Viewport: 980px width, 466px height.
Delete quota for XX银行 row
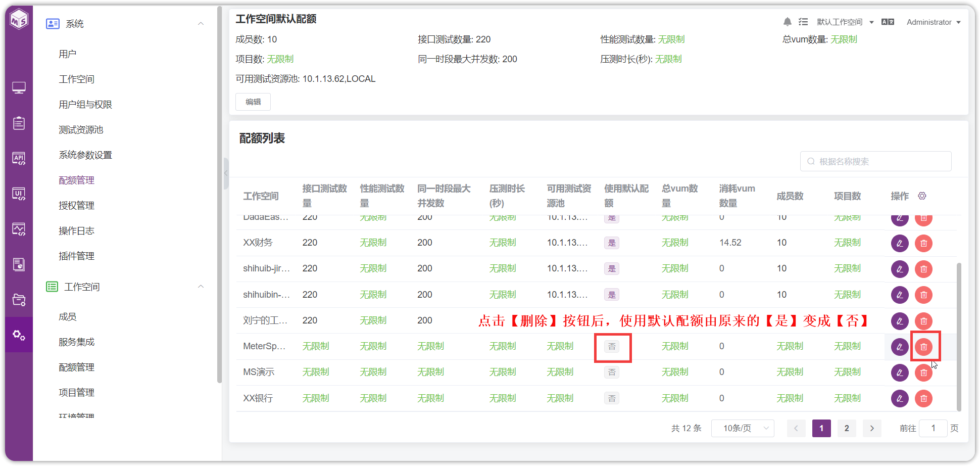(x=923, y=398)
